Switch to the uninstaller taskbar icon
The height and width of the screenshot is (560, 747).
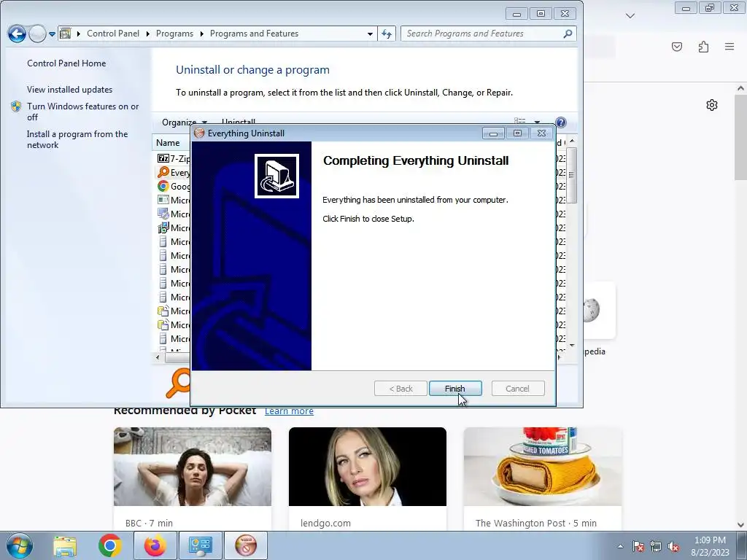[x=246, y=545]
